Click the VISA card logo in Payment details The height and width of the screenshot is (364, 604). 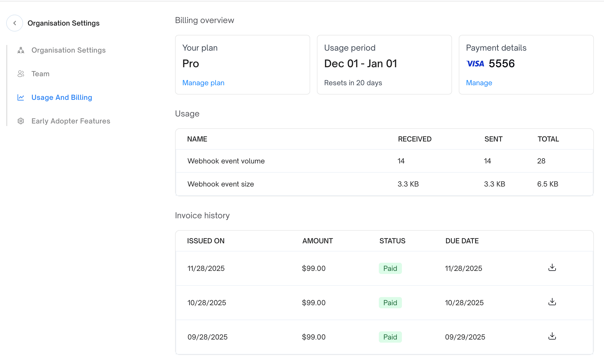tap(475, 63)
